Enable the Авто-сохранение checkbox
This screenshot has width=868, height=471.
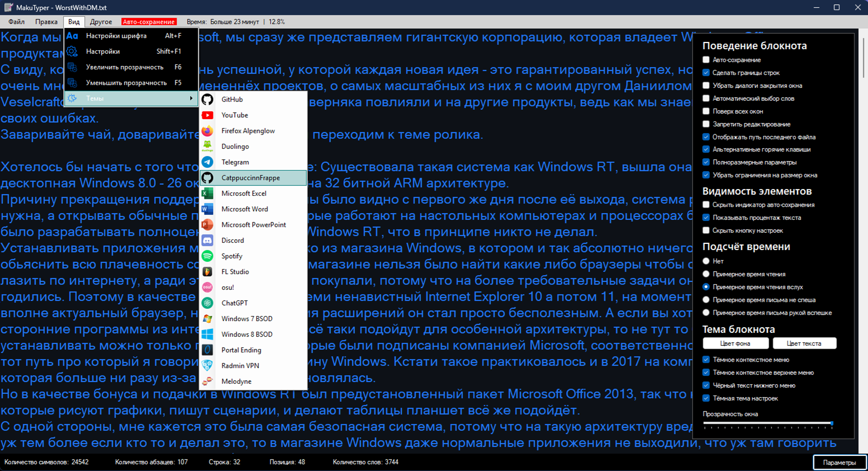pos(706,60)
